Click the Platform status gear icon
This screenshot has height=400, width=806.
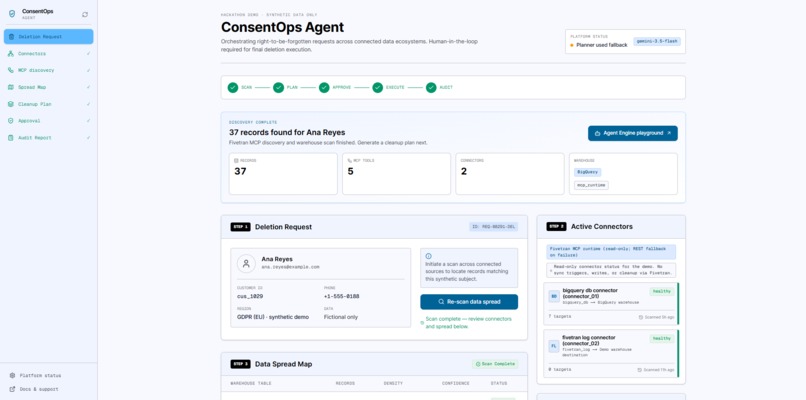(12, 375)
